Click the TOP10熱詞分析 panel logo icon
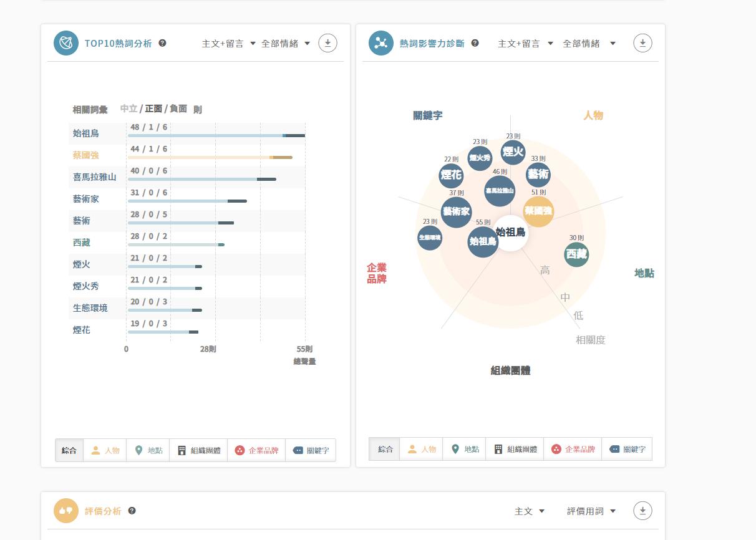 pyautogui.click(x=66, y=43)
